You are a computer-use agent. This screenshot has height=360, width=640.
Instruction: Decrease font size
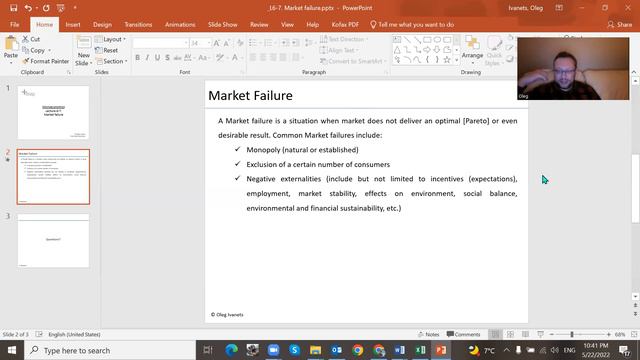click(227, 43)
